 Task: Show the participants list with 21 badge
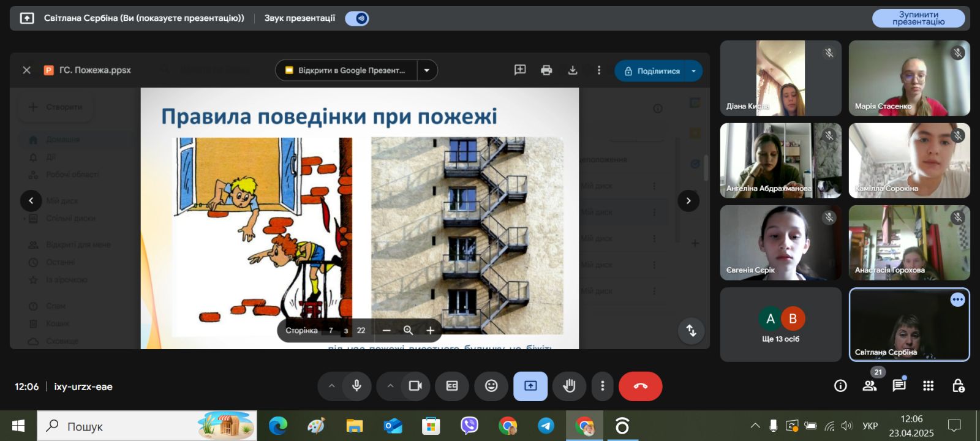(870, 385)
